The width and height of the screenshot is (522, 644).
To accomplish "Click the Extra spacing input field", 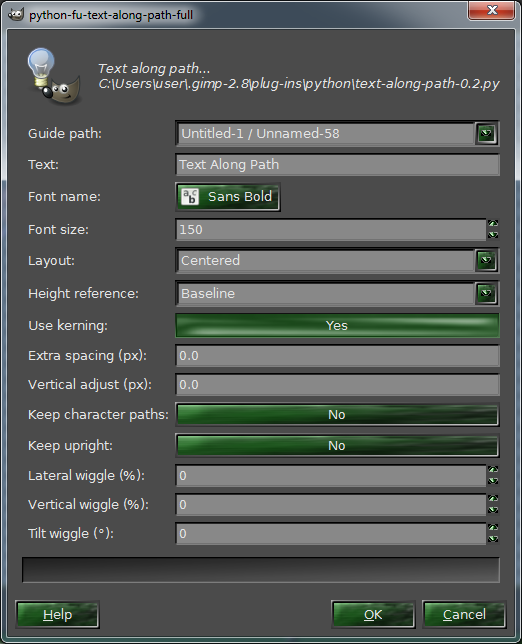I will (x=337, y=356).
